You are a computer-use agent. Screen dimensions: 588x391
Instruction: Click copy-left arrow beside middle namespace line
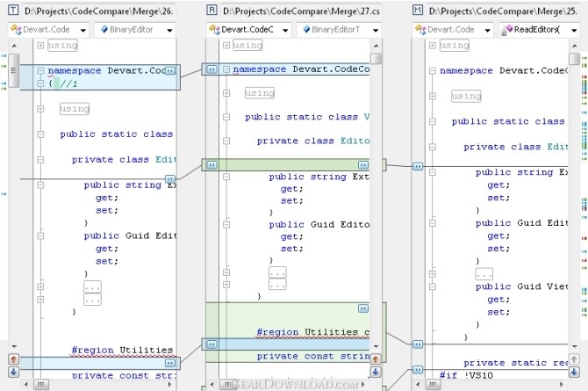point(212,69)
